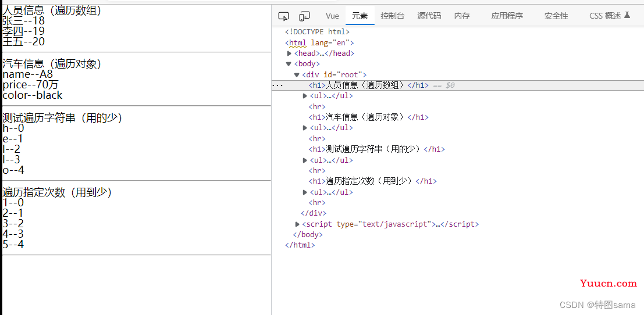The image size is (644, 315).
Task: Expand the ul below 遍历指定次数 h1
Action: click(305, 192)
